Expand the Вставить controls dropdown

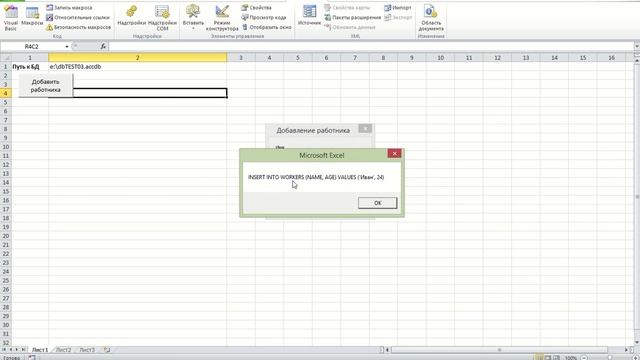click(193, 18)
